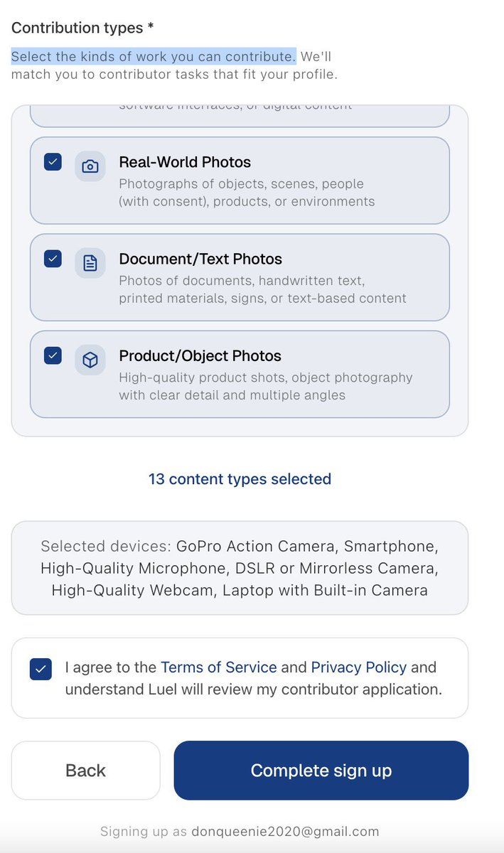Viewport: 504px width, 853px height.
Task: Click the highlighted 'Select the kinds of work' text
Action: pos(154,56)
